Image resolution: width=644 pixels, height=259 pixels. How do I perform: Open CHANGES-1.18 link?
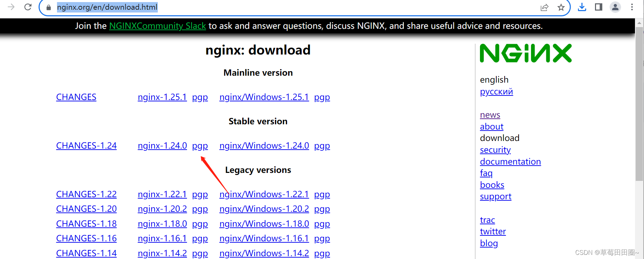coord(87,224)
